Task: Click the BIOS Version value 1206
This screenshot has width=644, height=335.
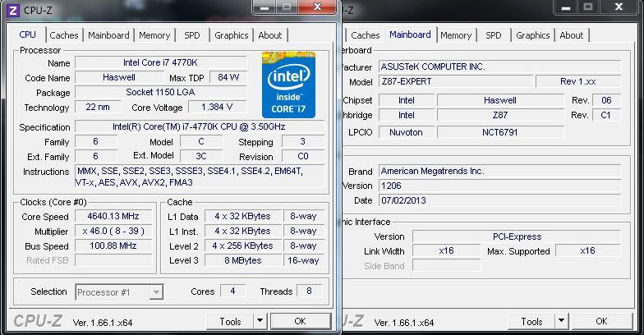Action: 499,186
